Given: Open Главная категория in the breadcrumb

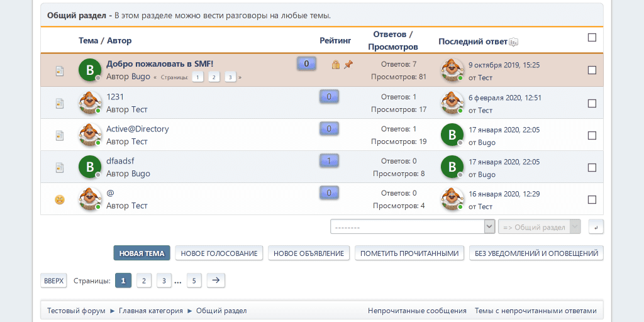Looking at the screenshot, I should tap(150, 311).
